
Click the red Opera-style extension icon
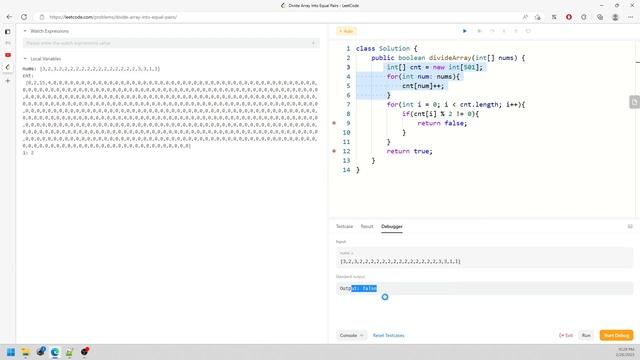click(x=569, y=17)
